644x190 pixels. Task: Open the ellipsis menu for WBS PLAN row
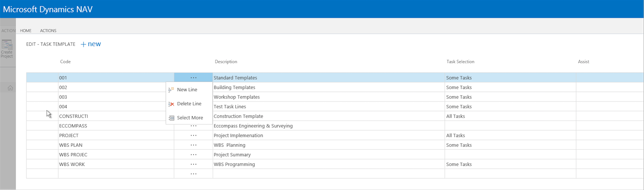click(x=193, y=145)
